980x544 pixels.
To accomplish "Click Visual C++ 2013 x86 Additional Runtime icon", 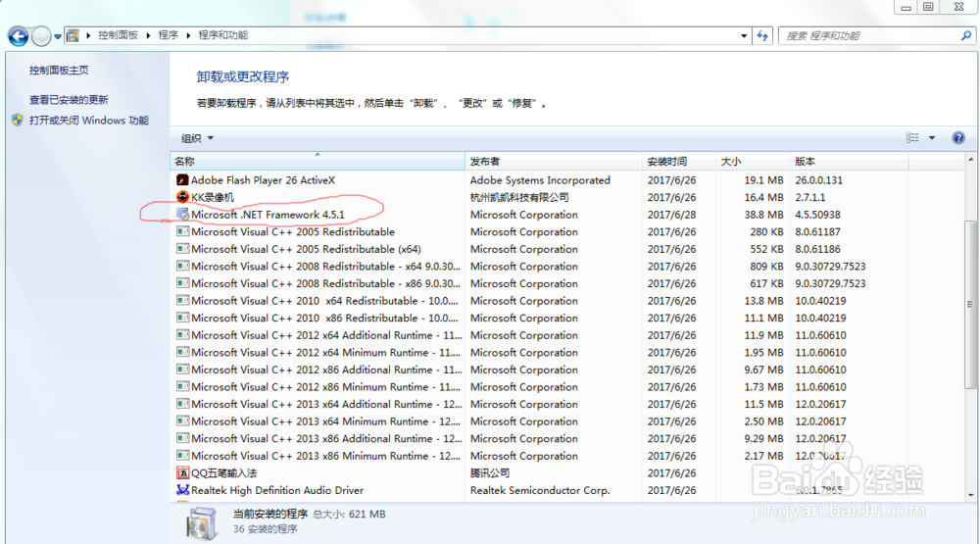I will 182,438.
